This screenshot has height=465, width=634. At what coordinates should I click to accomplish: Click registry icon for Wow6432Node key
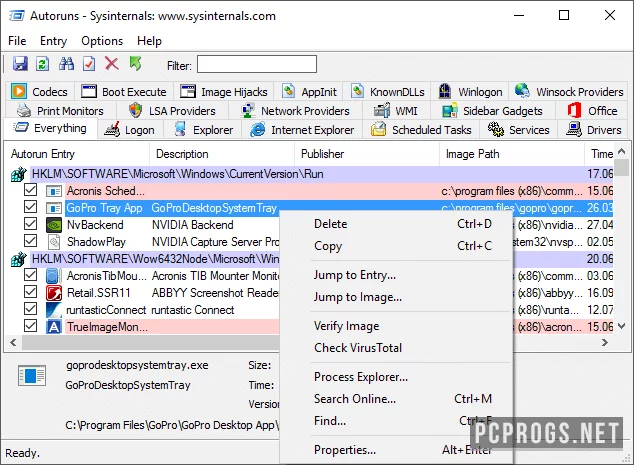pos(18,259)
